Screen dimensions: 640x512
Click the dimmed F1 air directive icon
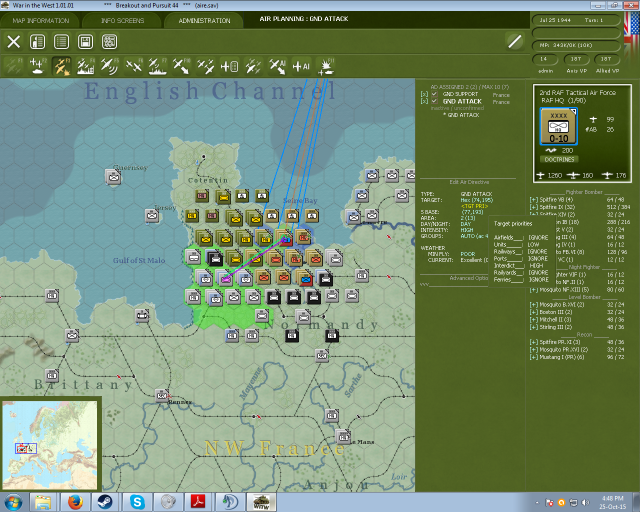14,66
